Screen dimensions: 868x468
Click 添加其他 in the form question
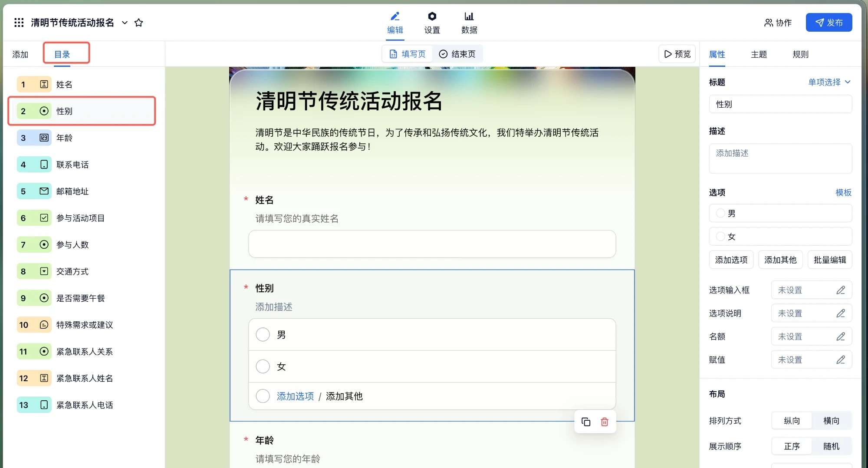point(344,396)
